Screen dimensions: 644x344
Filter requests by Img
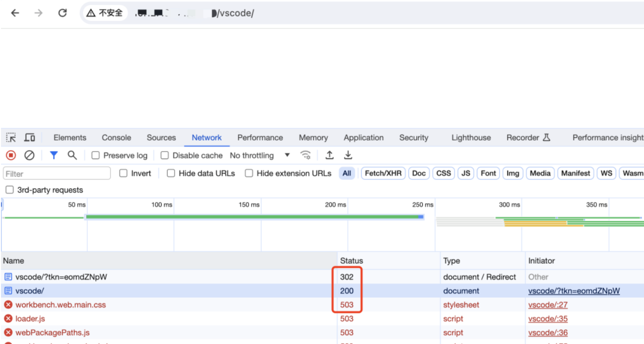(513, 173)
